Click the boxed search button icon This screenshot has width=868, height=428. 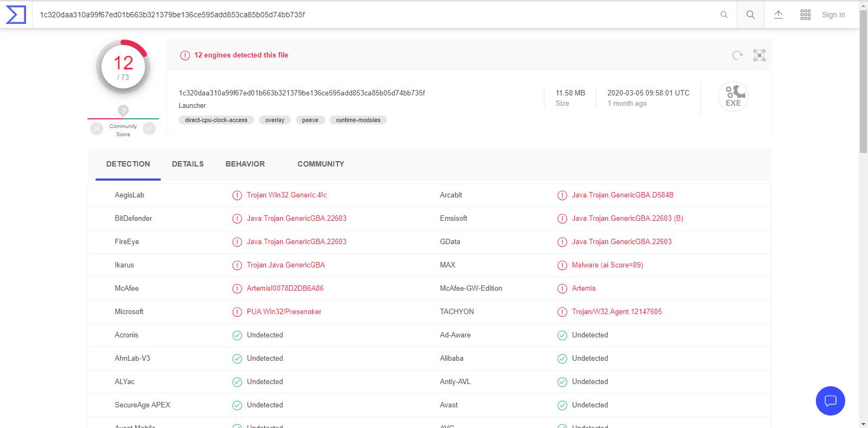coord(750,15)
